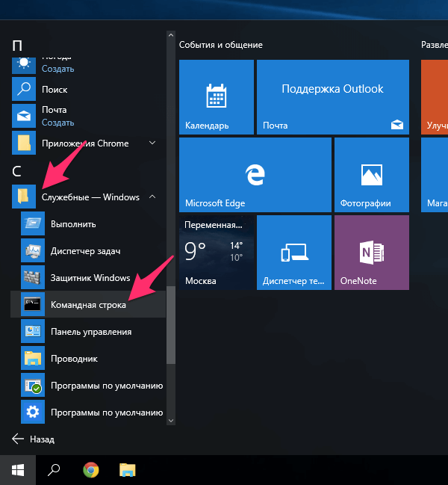Open the Панель управления icon

point(33,331)
